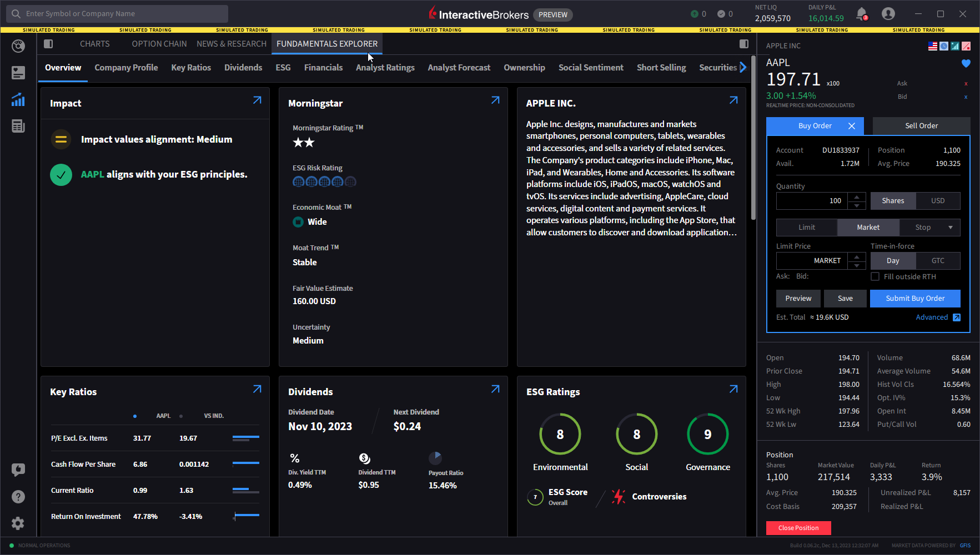Click the pink slash icon for AAPL
This screenshot has height=555, width=980.
pyautogui.click(x=966, y=46)
